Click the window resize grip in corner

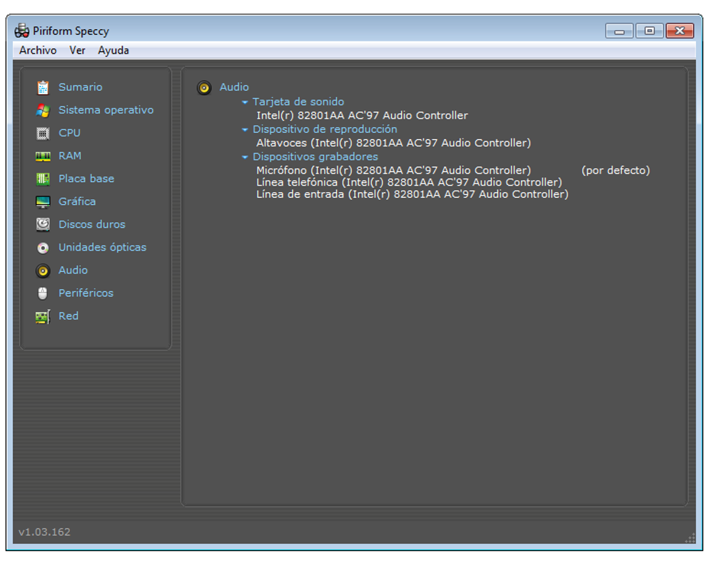[x=690, y=538]
